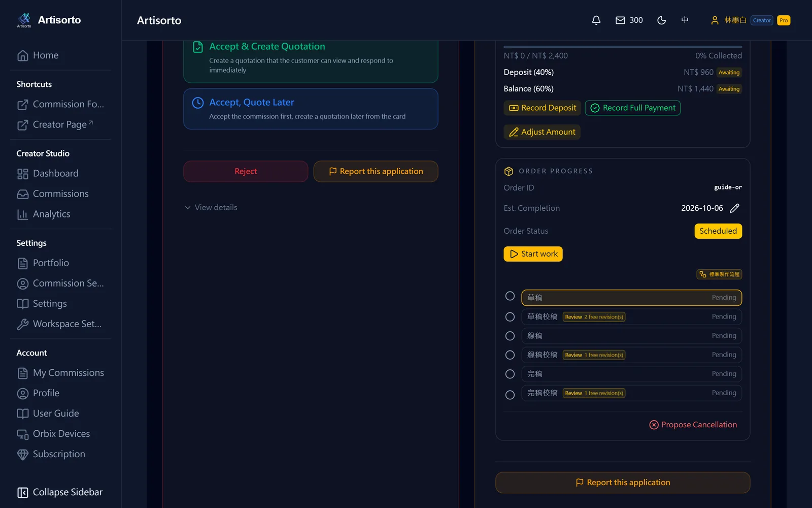812x508 pixels.
Task: Click Awaiting badge for Deposit
Action: pos(729,73)
